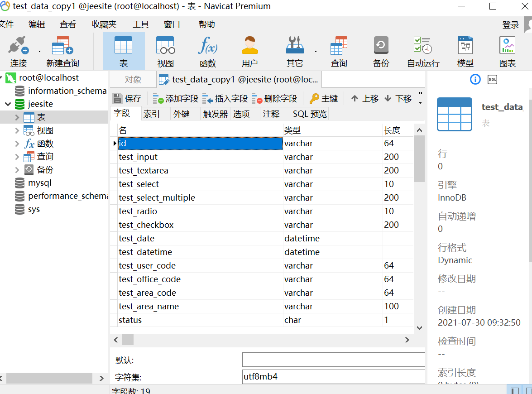532x394 pixels.
Task: Open the 工具 menu
Action: 141,24
